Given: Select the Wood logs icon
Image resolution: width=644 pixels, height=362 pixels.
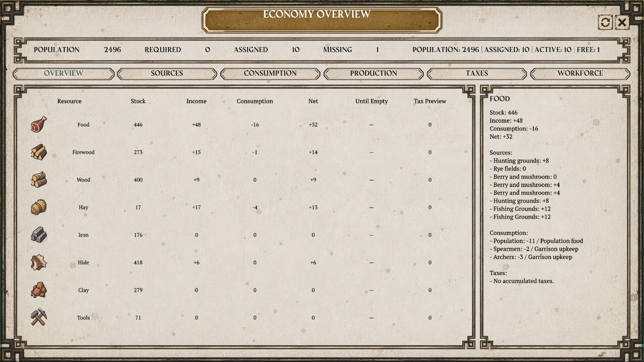Looking at the screenshot, I should point(39,180).
